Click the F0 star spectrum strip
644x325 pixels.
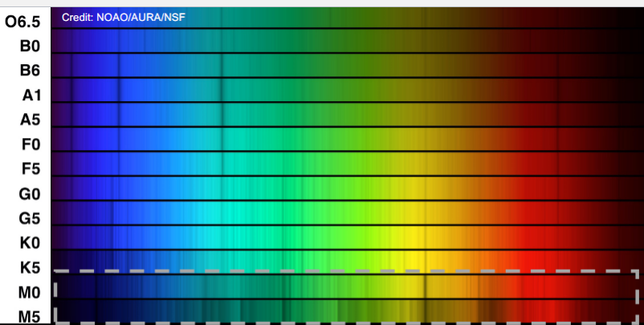pos(348,140)
